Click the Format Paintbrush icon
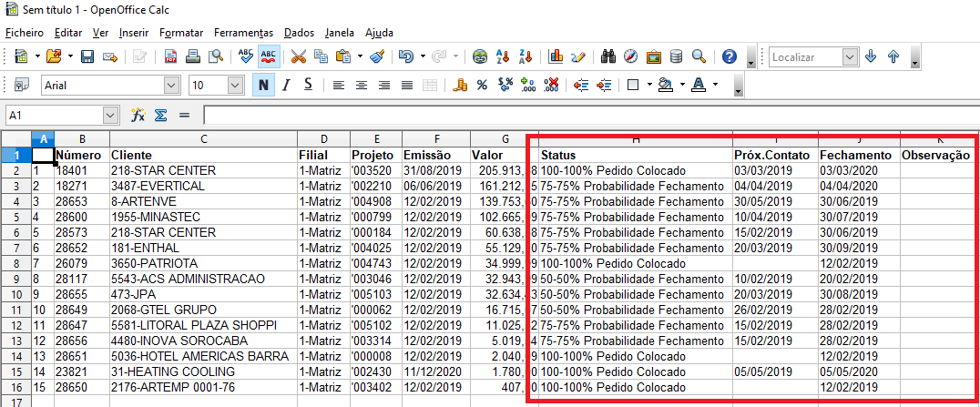 pos(378,56)
